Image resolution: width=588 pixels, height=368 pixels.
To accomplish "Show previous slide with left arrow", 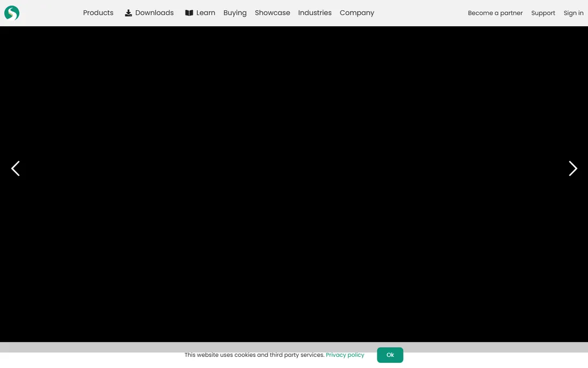I will pyautogui.click(x=16, y=168).
